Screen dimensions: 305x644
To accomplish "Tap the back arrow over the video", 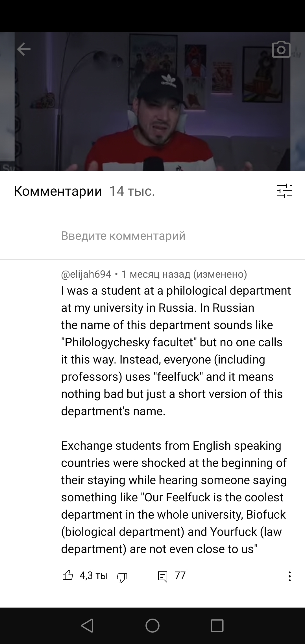I will pyautogui.click(x=24, y=50).
